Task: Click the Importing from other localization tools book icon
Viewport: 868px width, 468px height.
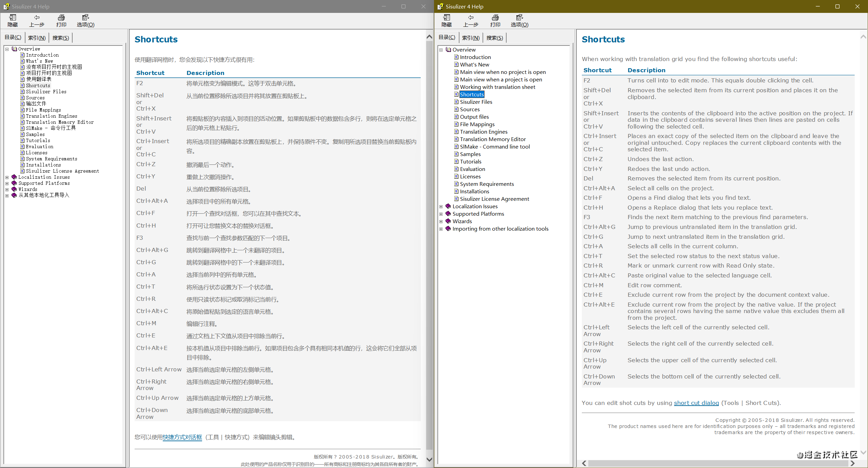Action: click(448, 229)
